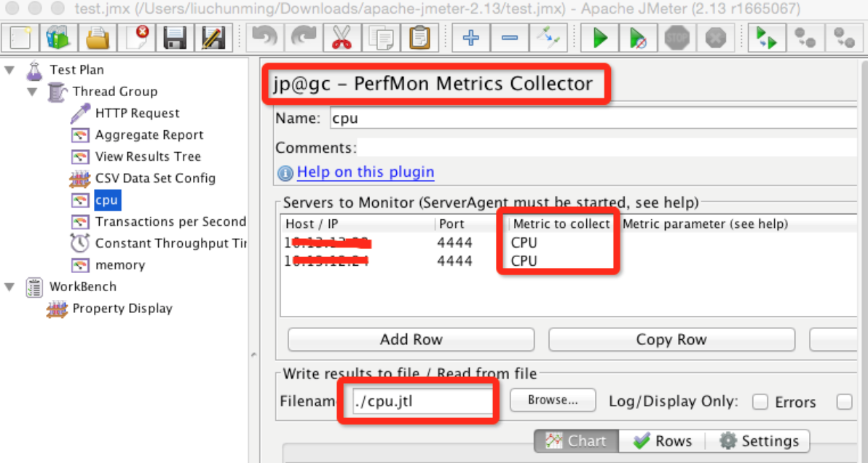This screenshot has width=868, height=463.
Task: Undo the last change via toolbar
Action: pos(264,38)
